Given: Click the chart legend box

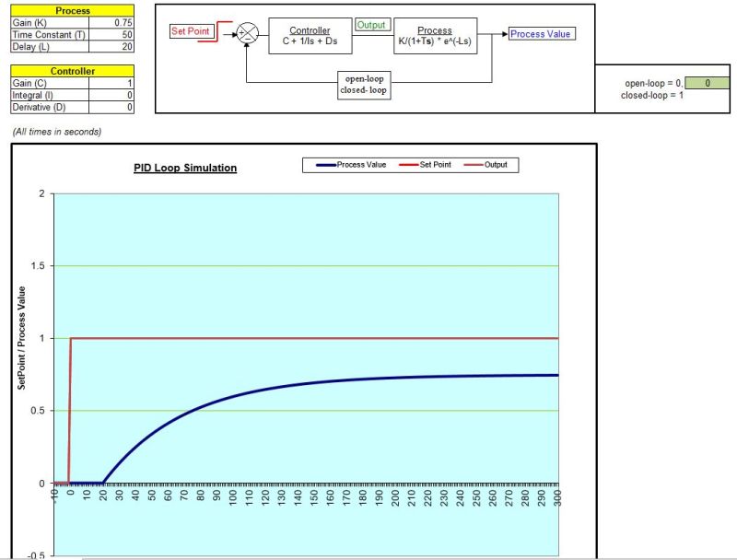Looking at the screenshot, I should click(409, 165).
